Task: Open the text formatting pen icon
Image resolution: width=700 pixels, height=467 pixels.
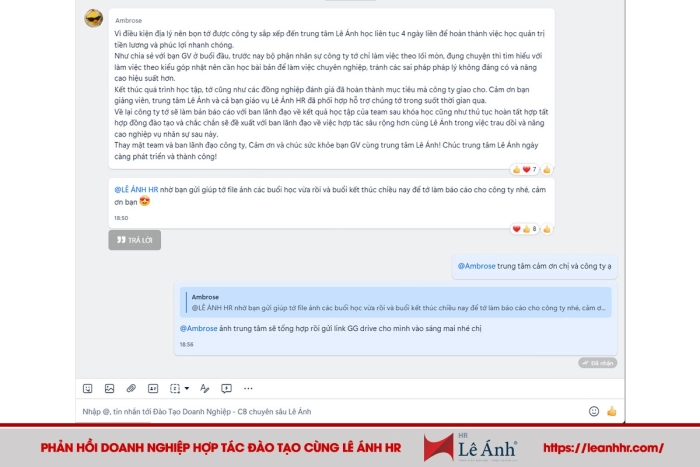Action: tap(204, 388)
